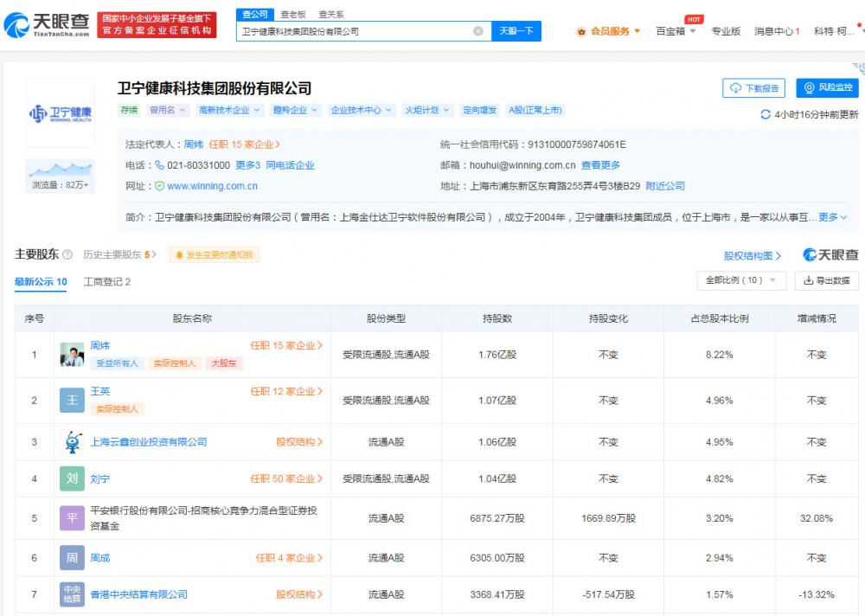Open the 卫宁健康 company logo image

pos(61,113)
